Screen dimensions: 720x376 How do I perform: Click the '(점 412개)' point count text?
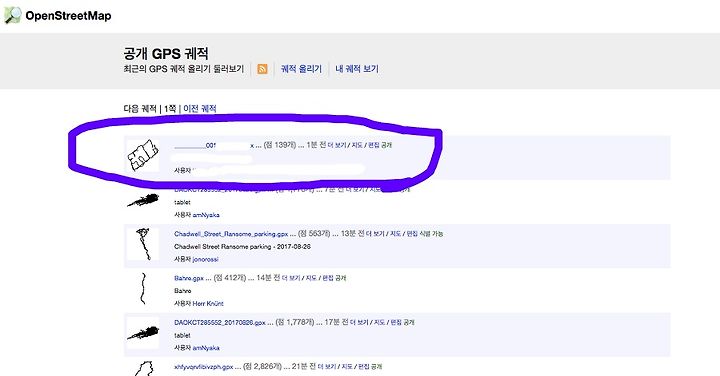[x=230, y=278]
